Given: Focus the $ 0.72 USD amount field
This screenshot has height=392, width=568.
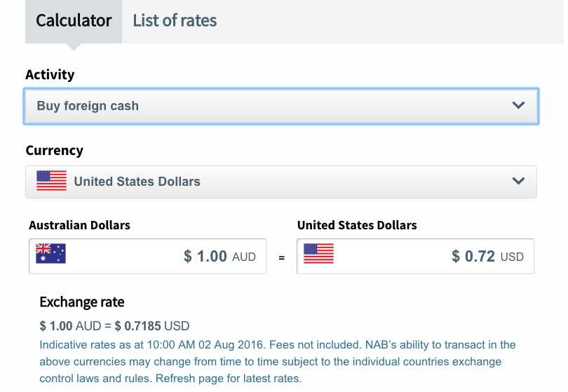Looking at the screenshot, I should (415, 256).
